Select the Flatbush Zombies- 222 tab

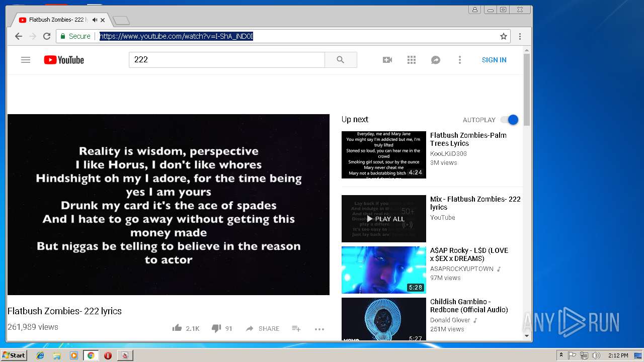tap(58, 20)
